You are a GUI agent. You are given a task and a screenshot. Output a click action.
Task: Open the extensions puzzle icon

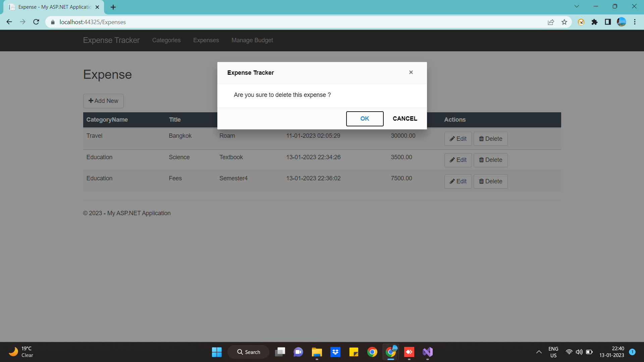[x=595, y=22]
